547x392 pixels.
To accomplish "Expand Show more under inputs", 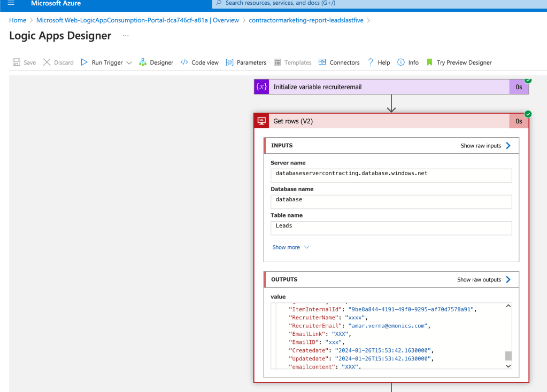I will click(x=290, y=247).
